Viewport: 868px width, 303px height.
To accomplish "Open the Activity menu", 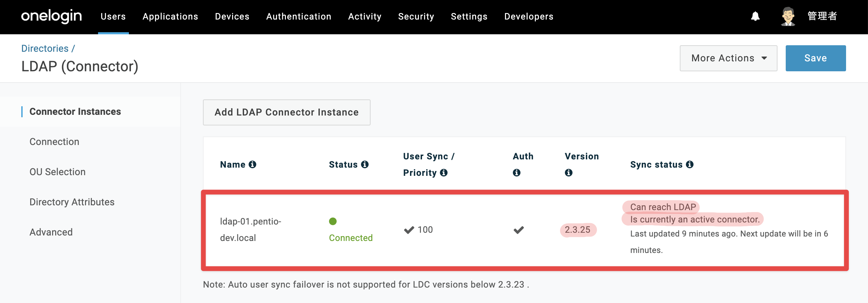I will click(365, 16).
